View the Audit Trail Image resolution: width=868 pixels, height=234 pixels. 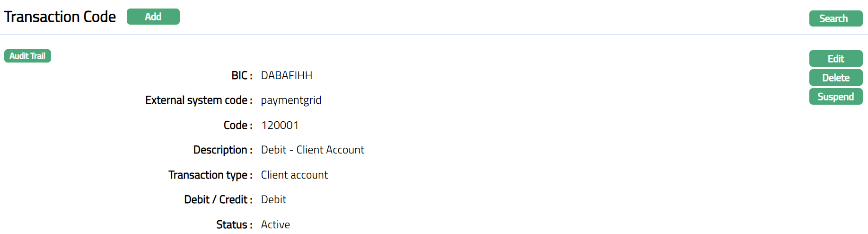27,56
